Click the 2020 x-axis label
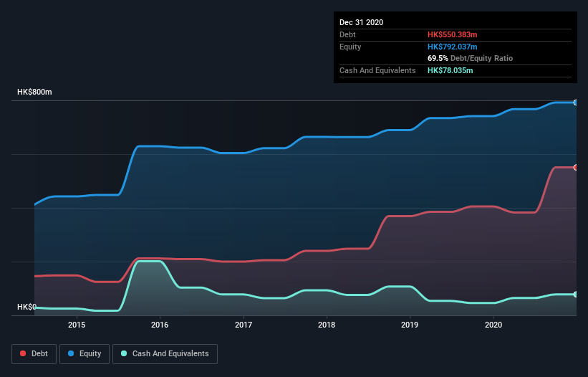 click(x=493, y=325)
